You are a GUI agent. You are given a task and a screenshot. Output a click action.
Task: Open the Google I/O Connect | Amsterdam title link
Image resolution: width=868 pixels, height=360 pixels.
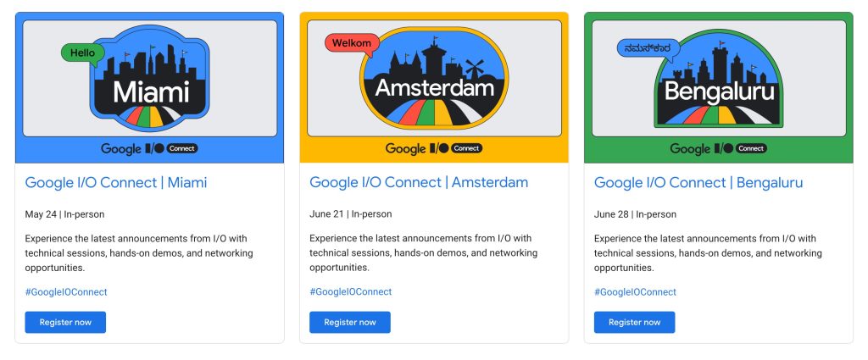click(419, 182)
